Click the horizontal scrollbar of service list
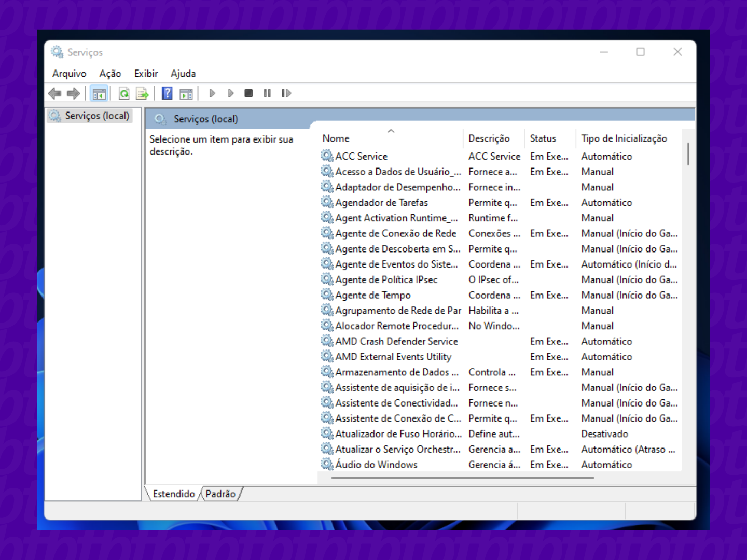The width and height of the screenshot is (747, 560). coord(462,478)
